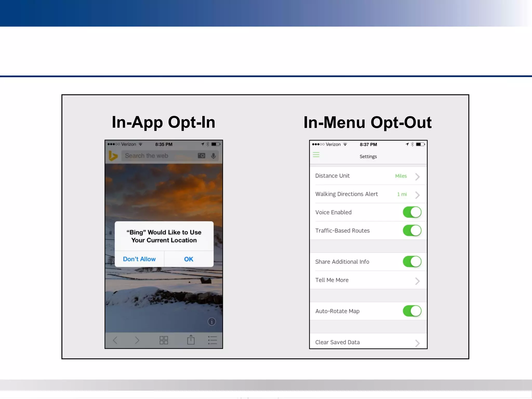Click the Settings title
The image size is (532, 399).
pyautogui.click(x=368, y=156)
